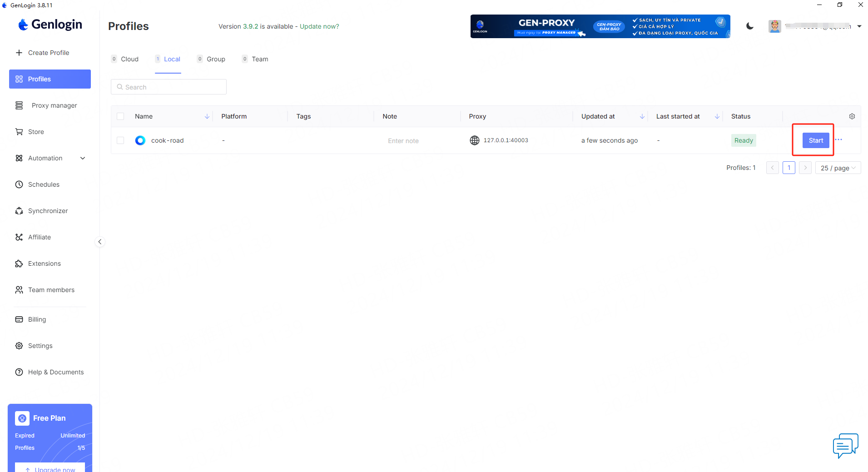Start the cook-road profile
The height and width of the screenshot is (472, 868).
point(815,140)
